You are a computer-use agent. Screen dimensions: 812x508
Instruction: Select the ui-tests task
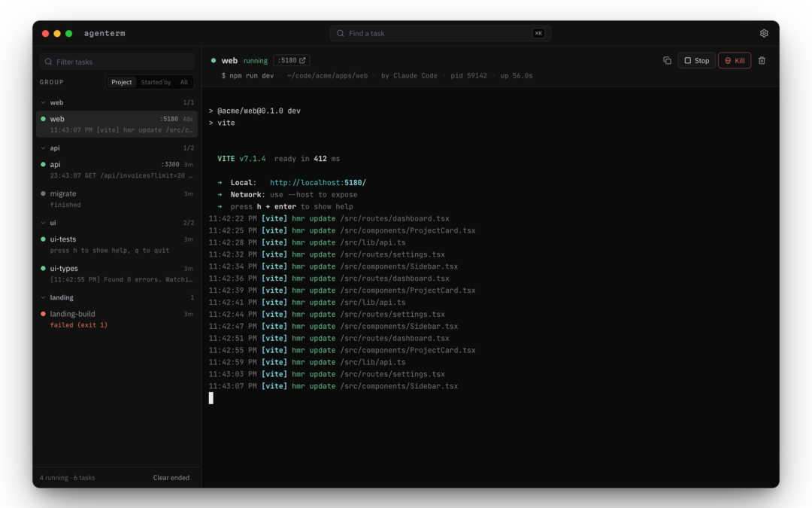117,244
